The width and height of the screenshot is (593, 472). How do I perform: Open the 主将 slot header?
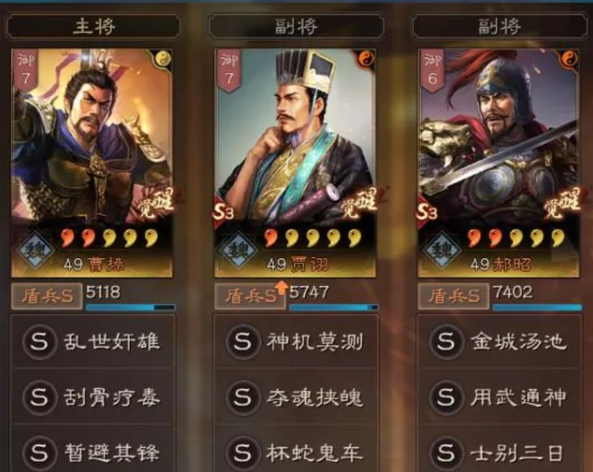click(94, 26)
